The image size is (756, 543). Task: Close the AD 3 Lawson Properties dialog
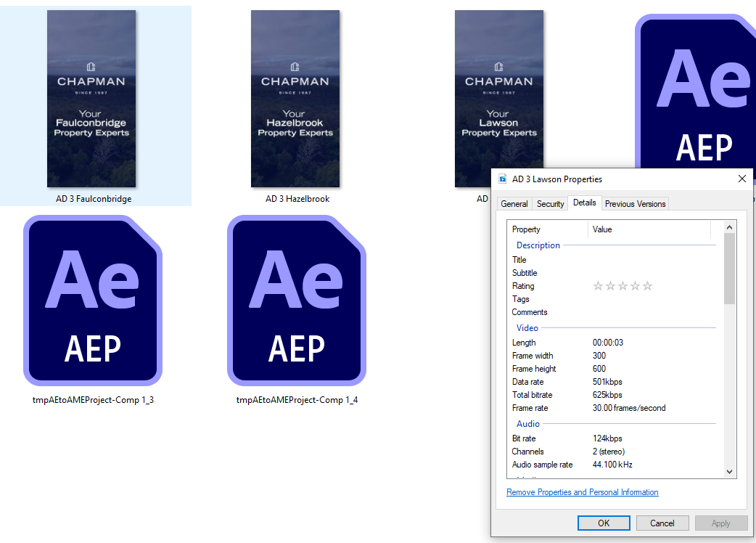point(741,179)
